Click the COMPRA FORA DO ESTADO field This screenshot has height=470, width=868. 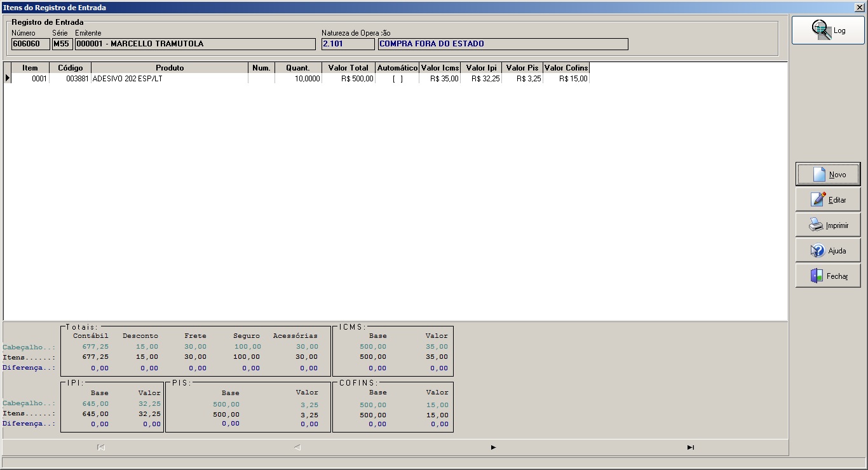[x=503, y=44]
